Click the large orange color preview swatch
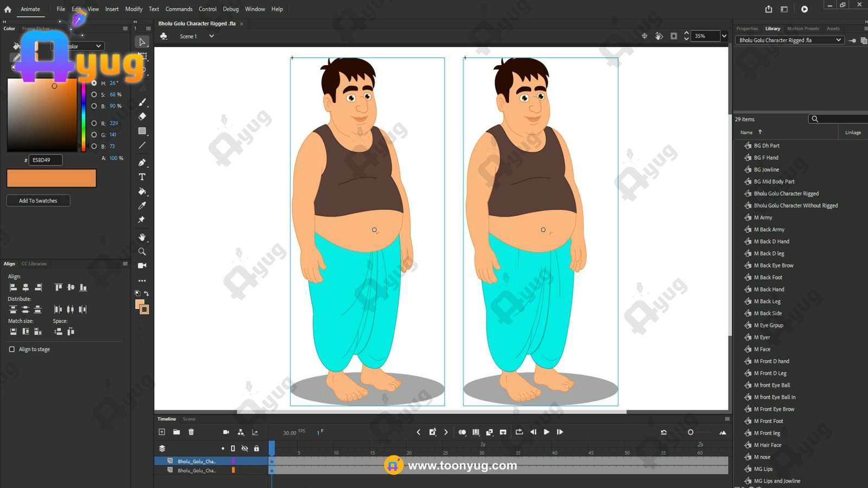 (52, 178)
